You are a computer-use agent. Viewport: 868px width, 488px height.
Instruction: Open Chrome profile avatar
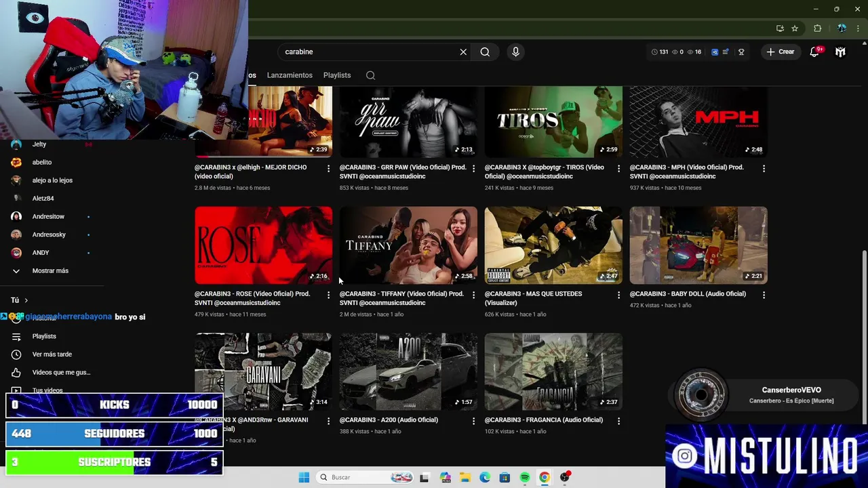842,28
